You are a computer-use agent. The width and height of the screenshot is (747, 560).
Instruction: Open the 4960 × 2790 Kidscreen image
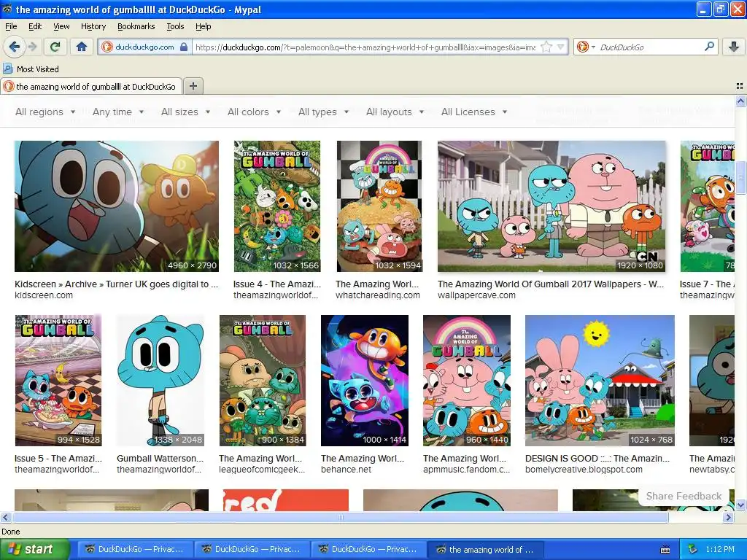(117, 206)
